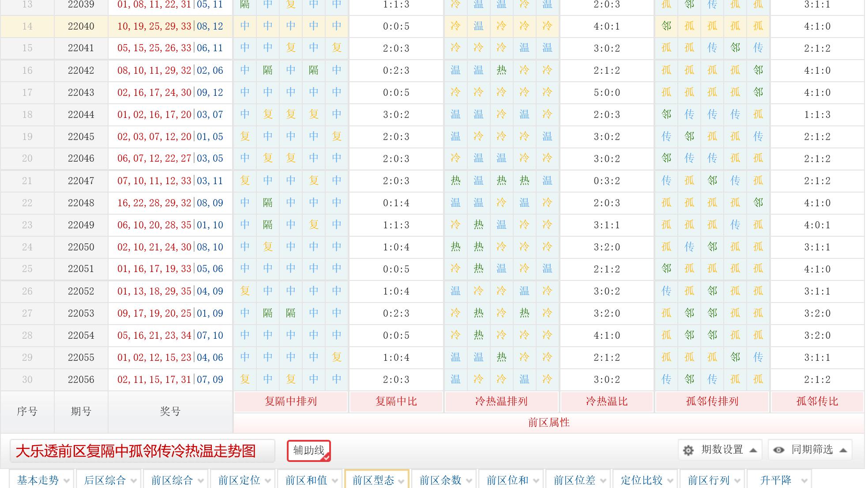Click the eye icon beside 同期筛选
Image resolution: width=868 pixels, height=488 pixels.
(779, 450)
